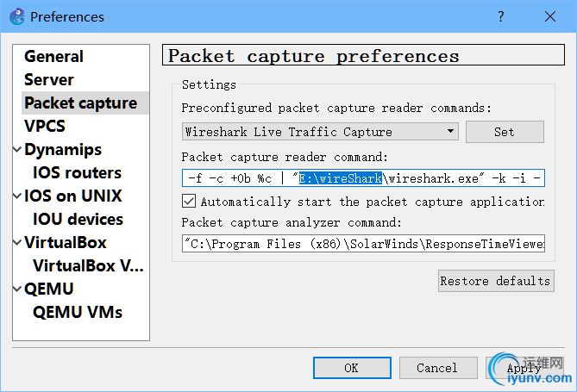Image resolution: width=577 pixels, height=392 pixels.
Task: Collapse the IOS on UNIX section
Action: 17,196
